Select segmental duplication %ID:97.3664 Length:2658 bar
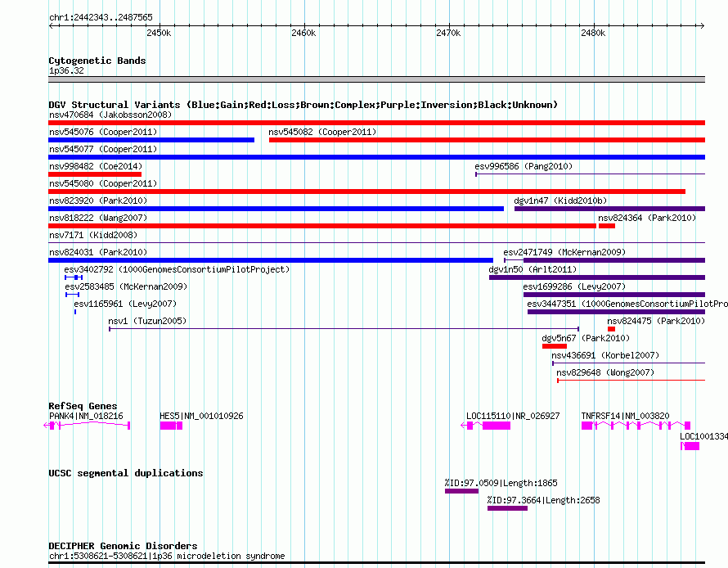 (x=507, y=508)
